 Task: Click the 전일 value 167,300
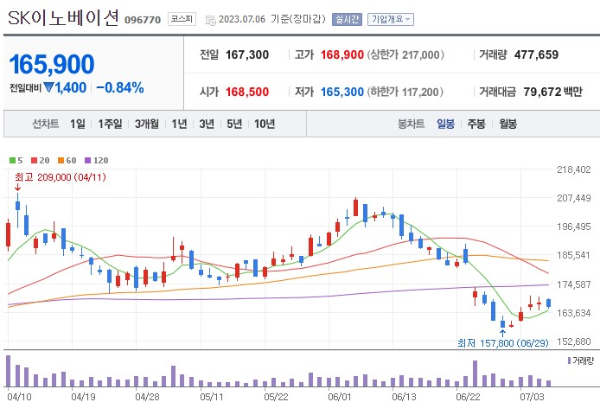click(247, 55)
